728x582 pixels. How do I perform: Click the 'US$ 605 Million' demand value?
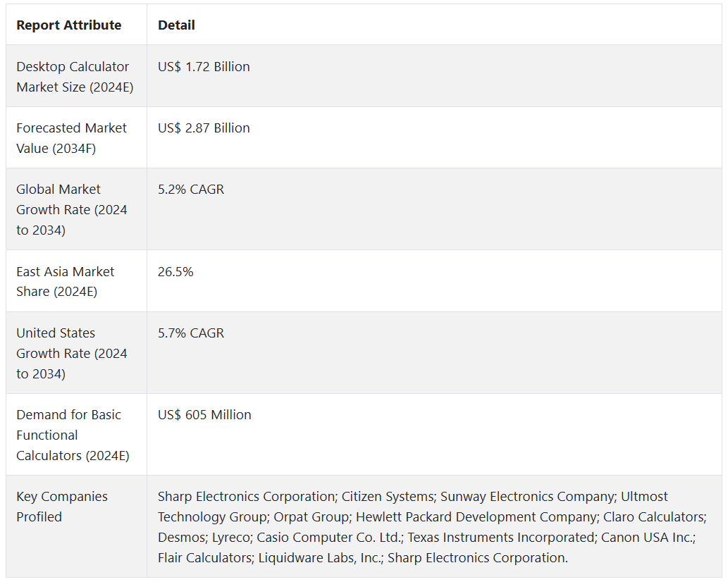204,415
